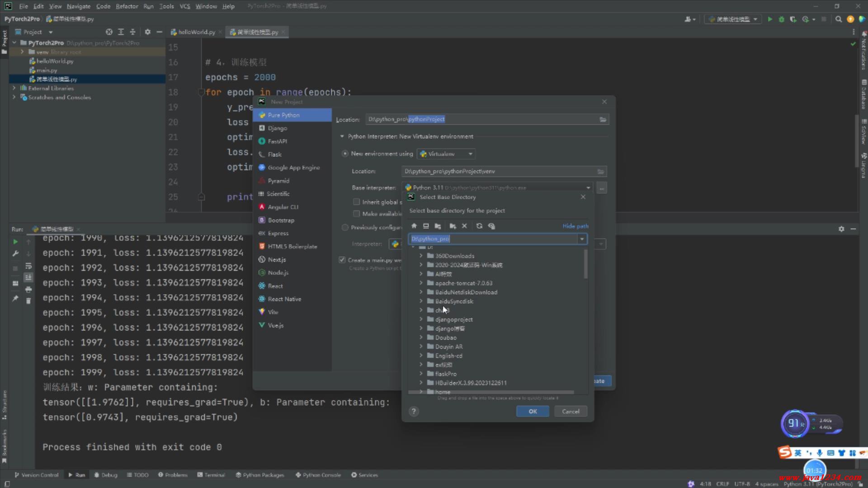The height and width of the screenshot is (488, 868).
Task: Uncheck Create a main.py welcome script
Action: (x=342, y=260)
